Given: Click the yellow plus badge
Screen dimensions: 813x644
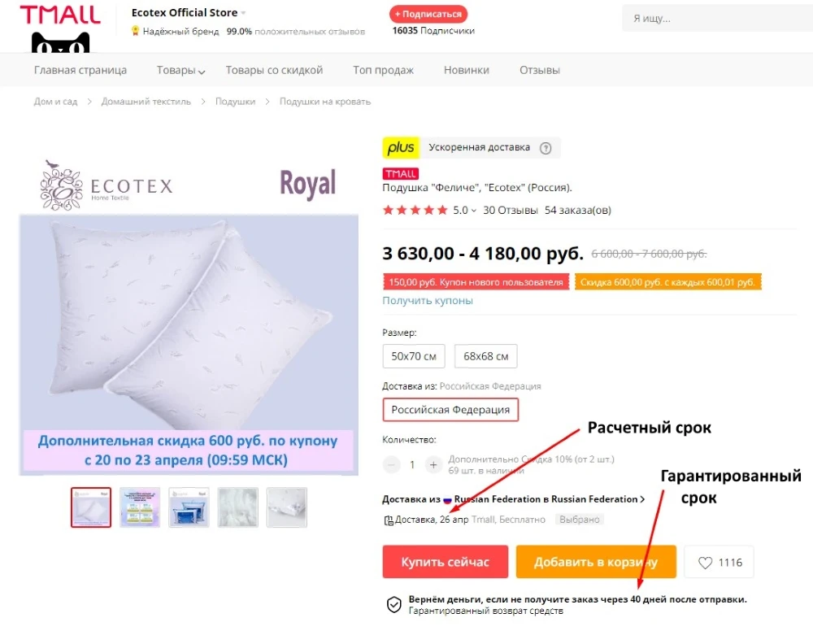Looking at the screenshot, I should point(401,148).
